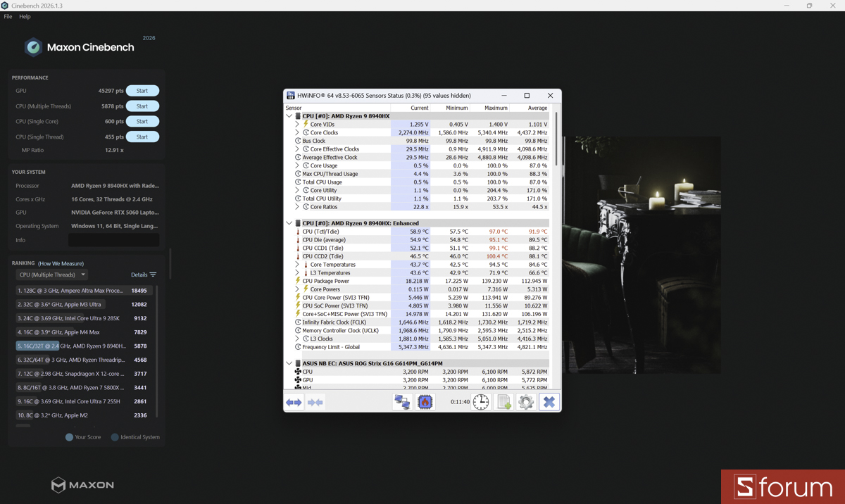Start the CPU (Multiple Threads) benchmark
Image resolution: width=845 pixels, height=504 pixels.
(x=142, y=106)
